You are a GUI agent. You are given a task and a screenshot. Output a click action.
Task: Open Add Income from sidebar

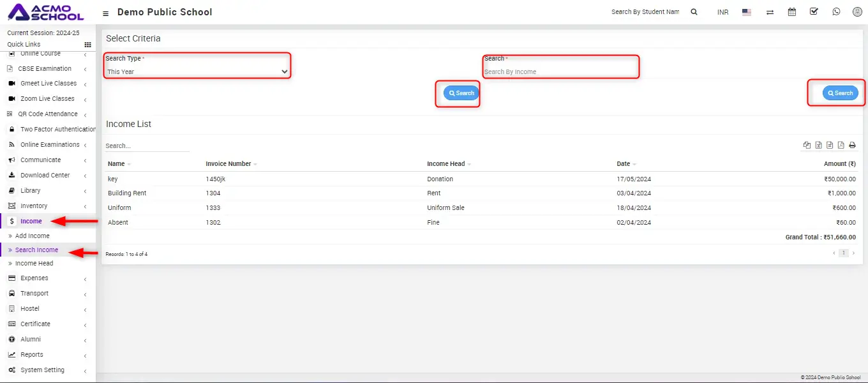click(32, 236)
